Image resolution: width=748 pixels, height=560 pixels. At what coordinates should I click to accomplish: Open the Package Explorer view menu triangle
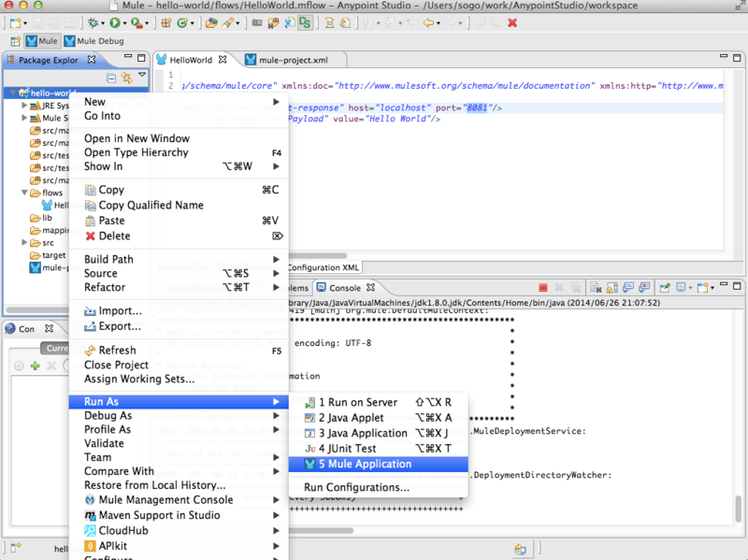click(x=142, y=75)
